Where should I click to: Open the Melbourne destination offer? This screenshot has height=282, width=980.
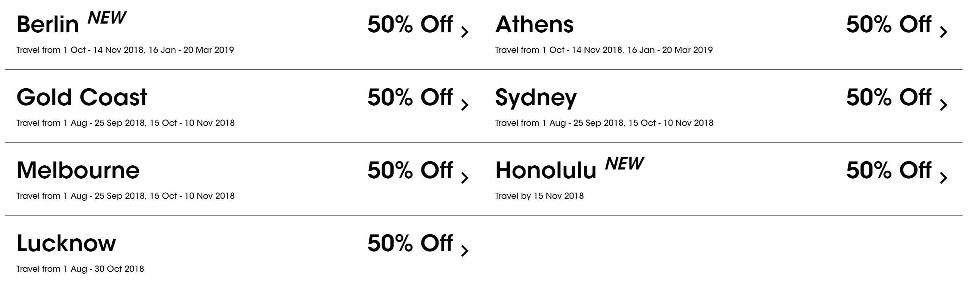coord(78,170)
